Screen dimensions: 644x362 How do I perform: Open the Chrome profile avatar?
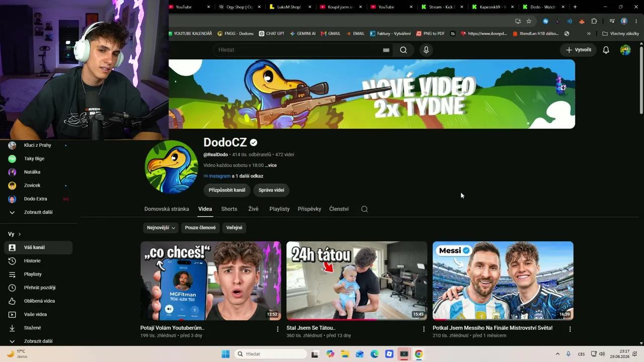point(624,21)
